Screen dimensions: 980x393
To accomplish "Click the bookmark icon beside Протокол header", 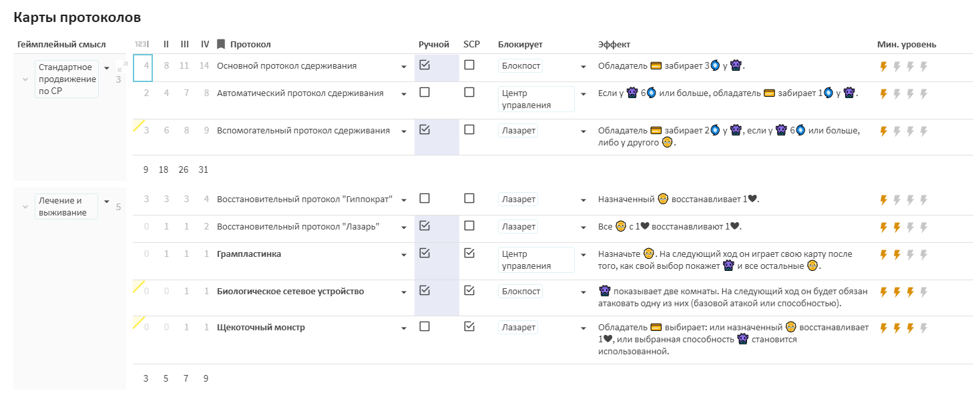I will click(x=221, y=45).
